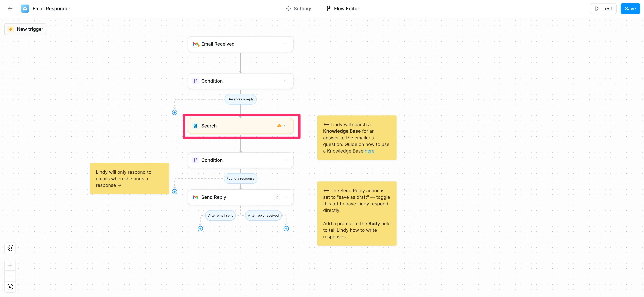Click the Save button

click(630, 8)
